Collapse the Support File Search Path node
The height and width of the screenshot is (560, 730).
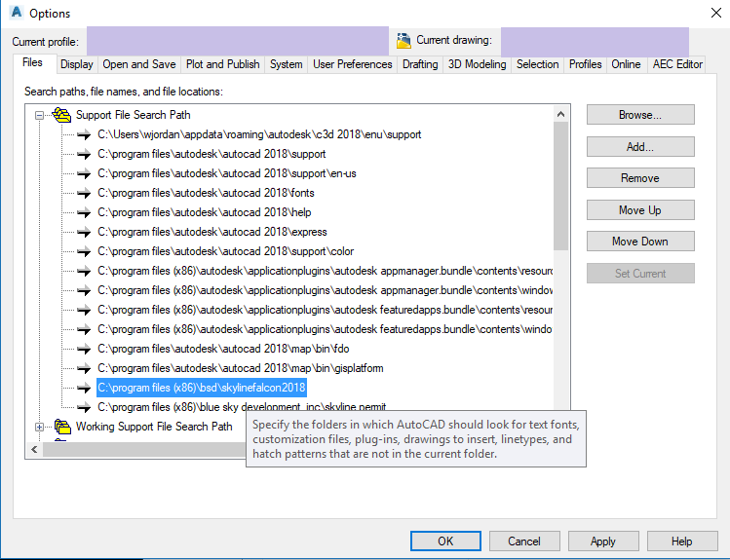pos(40,115)
